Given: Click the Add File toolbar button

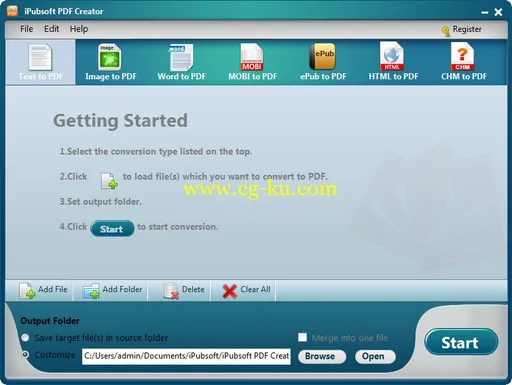Looking at the screenshot, I should [43, 290].
